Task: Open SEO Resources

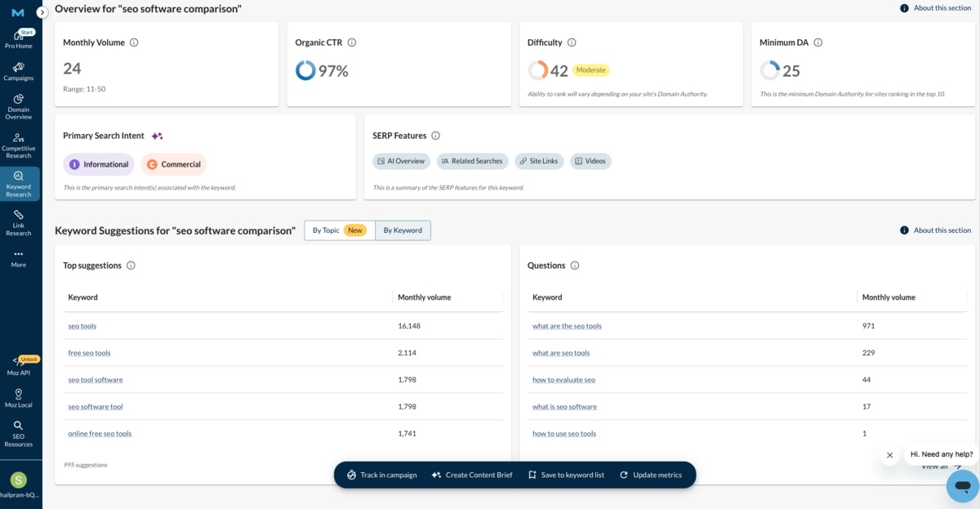Action: 19,434
